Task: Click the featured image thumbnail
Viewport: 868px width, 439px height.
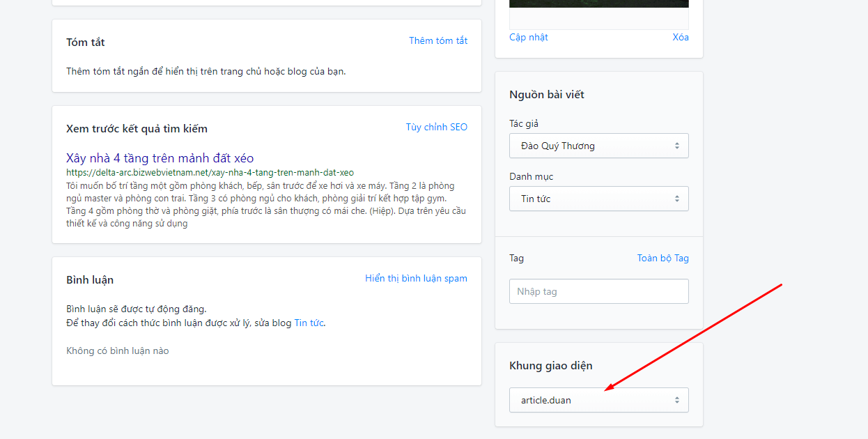Action: coord(599,4)
